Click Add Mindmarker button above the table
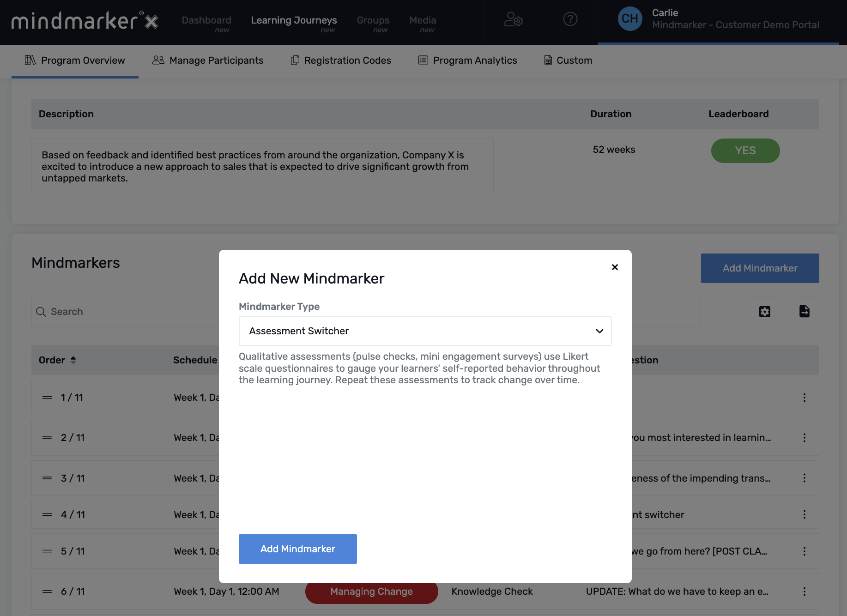The height and width of the screenshot is (616, 847). tap(760, 268)
